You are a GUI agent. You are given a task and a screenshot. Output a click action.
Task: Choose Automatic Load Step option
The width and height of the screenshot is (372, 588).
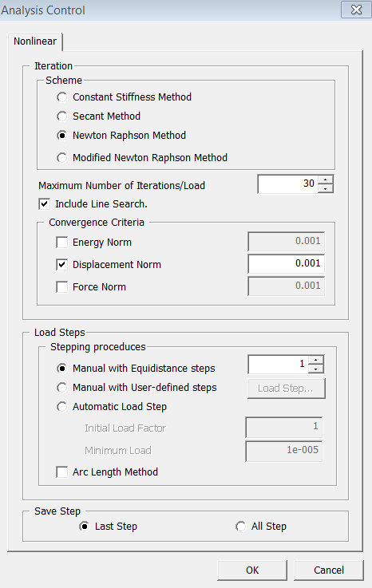pyautogui.click(x=62, y=407)
